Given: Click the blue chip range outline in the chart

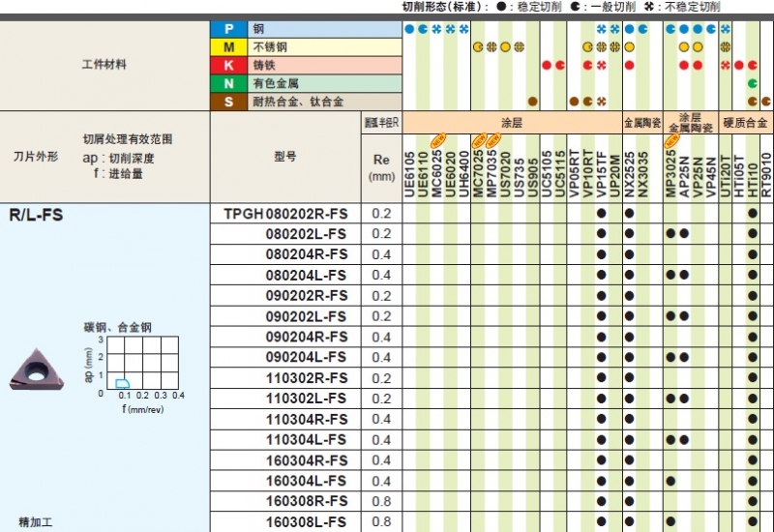Looking at the screenshot, I should click(123, 383).
